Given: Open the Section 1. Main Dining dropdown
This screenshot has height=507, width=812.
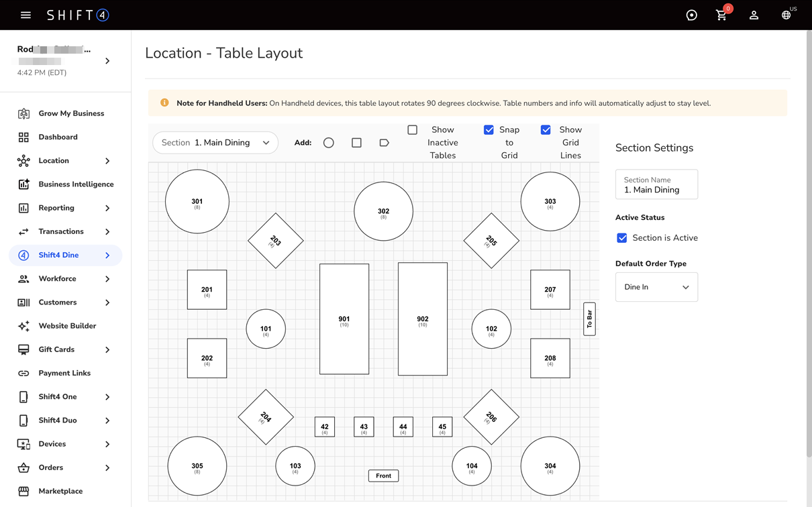Looking at the screenshot, I should 215,143.
